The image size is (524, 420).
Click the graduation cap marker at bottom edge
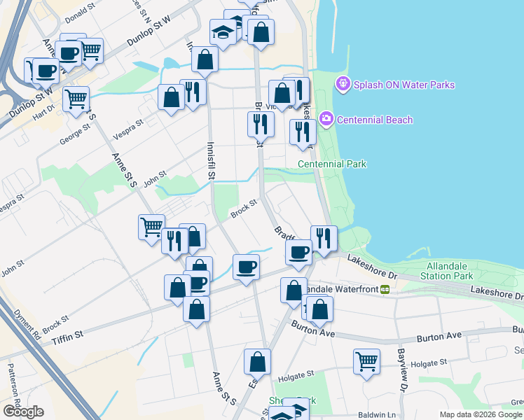pos(282,414)
